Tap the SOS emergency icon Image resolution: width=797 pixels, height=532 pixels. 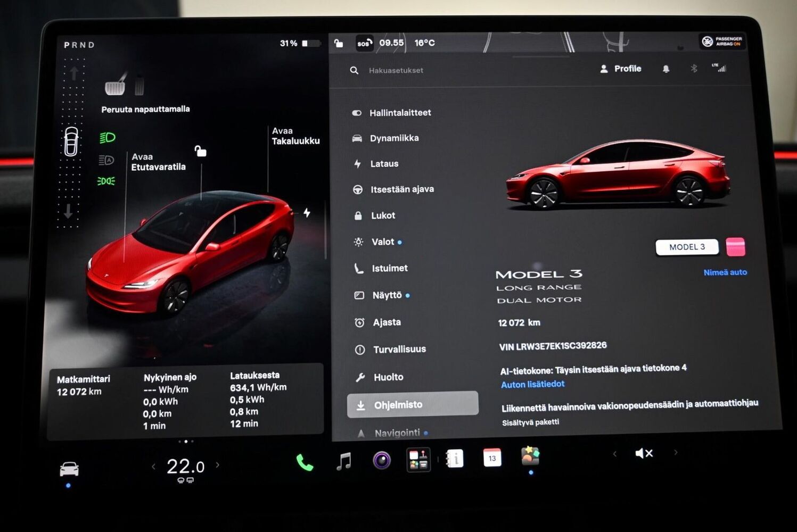click(x=364, y=43)
